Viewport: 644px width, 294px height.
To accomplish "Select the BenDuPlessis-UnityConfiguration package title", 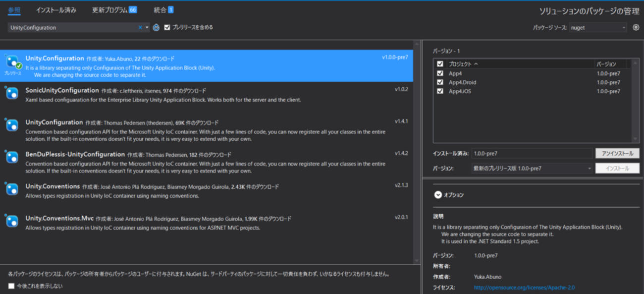I will [75, 154].
